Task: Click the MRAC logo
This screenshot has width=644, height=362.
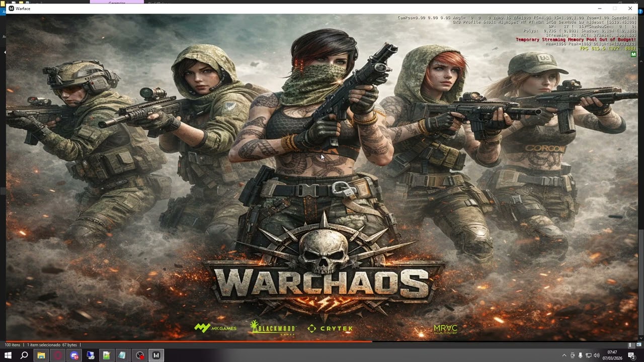Action: pyautogui.click(x=445, y=329)
